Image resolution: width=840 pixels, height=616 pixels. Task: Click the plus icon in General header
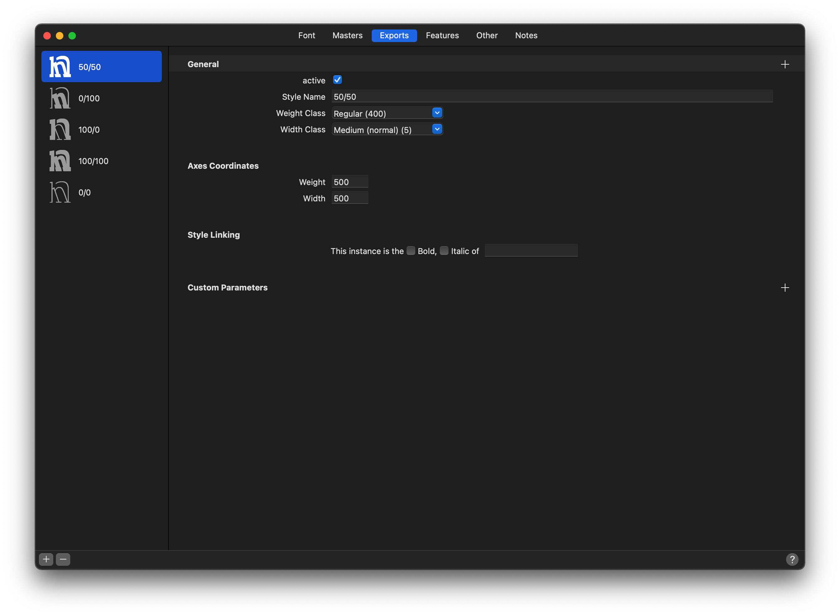pyautogui.click(x=785, y=64)
